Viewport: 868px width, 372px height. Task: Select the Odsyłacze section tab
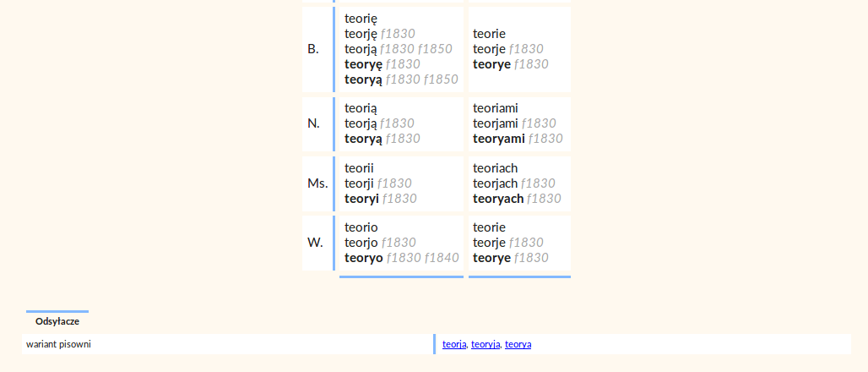[x=57, y=321]
